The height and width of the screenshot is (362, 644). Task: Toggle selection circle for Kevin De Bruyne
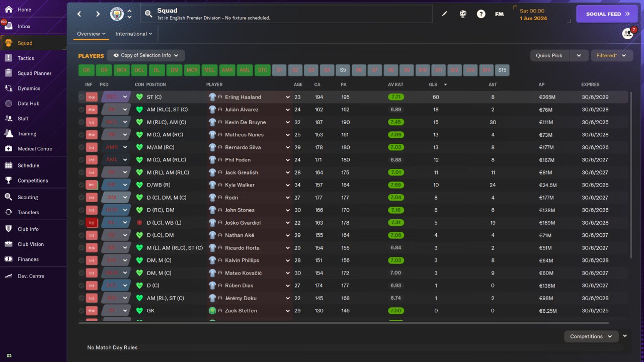[82, 122]
